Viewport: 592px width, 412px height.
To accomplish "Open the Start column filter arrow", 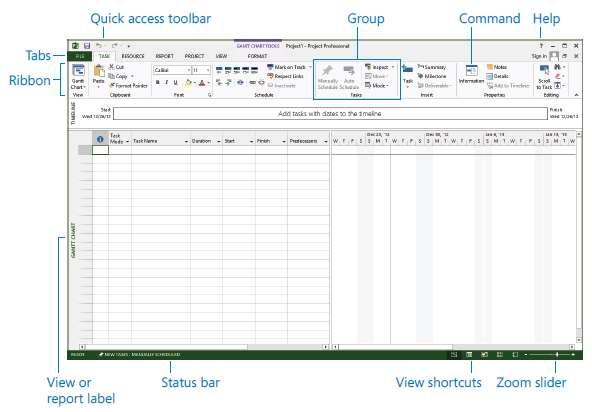I will [x=251, y=141].
